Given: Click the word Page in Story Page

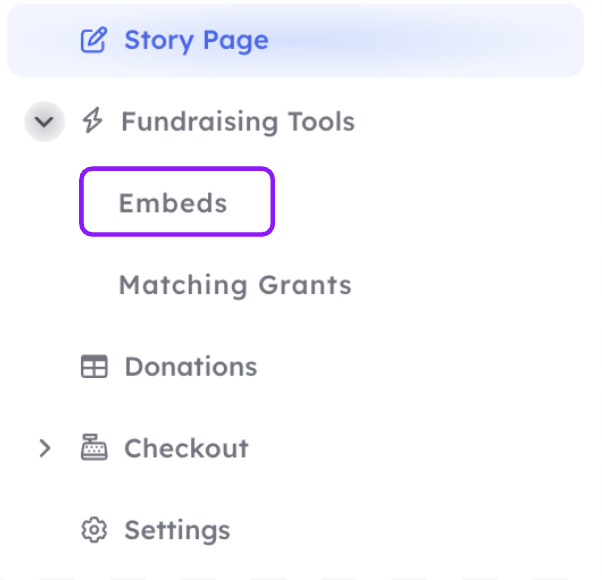Looking at the screenshot, I should pos(235,41).
